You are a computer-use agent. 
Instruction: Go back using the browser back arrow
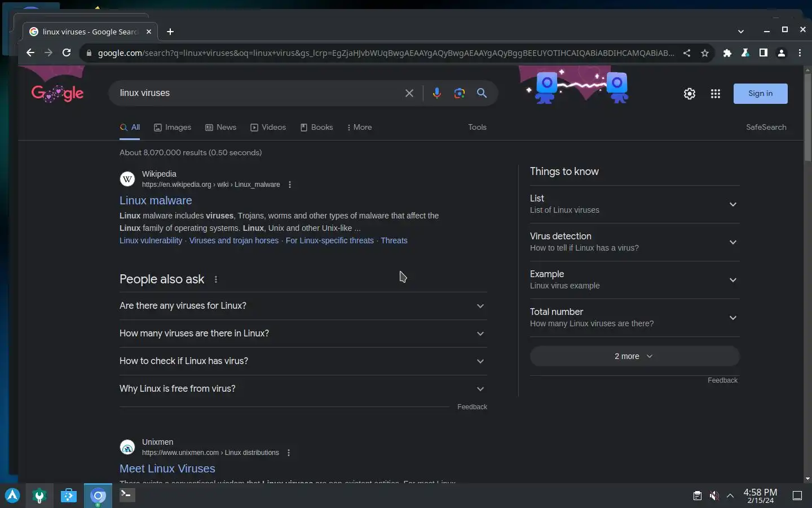30,52
